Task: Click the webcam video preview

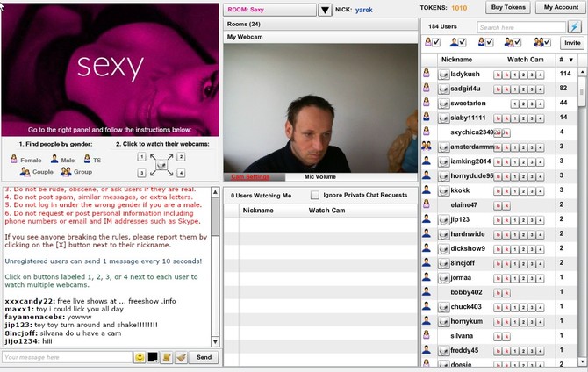Action: (320, 108)
